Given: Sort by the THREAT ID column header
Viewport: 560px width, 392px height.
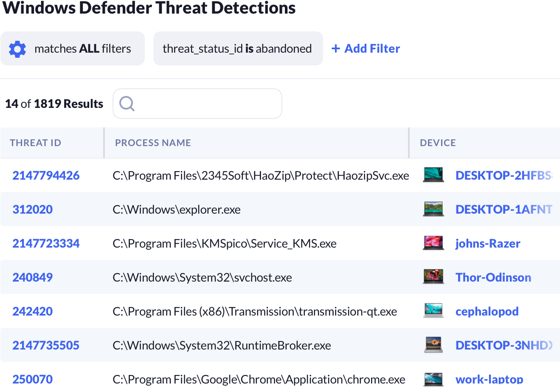Looking at the screenshot, I should pos(36,143).
